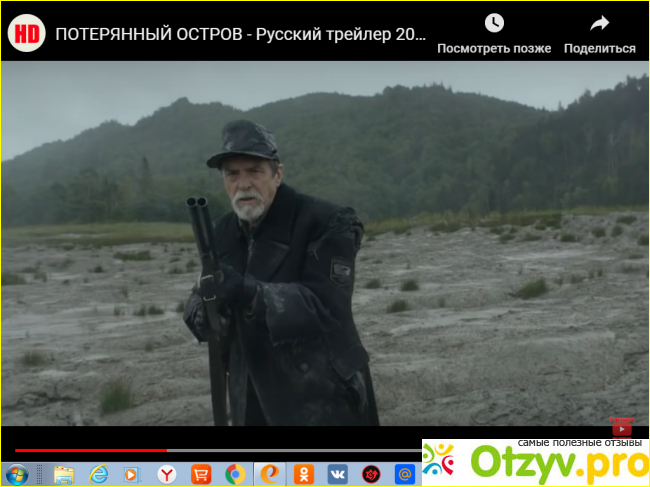The width and height of the screenshot is (650, 487).
Task: Select the active orange browser taskbar icon
Action: pyautogui.click(x=270, y=473)
